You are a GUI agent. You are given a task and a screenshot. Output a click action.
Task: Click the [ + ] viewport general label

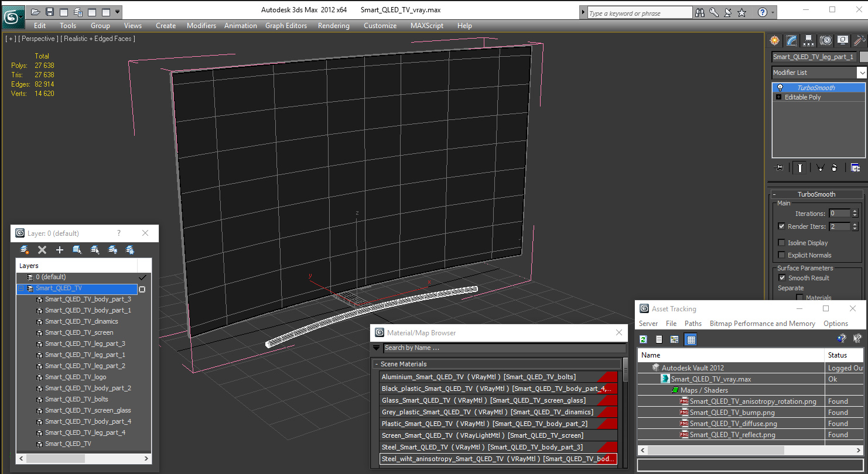pyautogui.click(x=11, y=39)
